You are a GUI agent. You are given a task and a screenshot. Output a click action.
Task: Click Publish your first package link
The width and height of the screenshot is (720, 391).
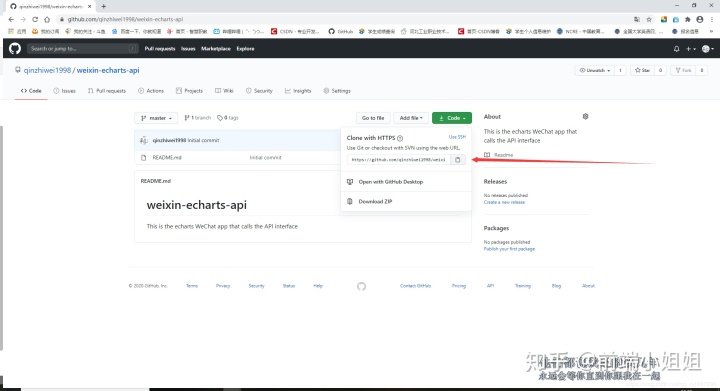coord(509,249)
